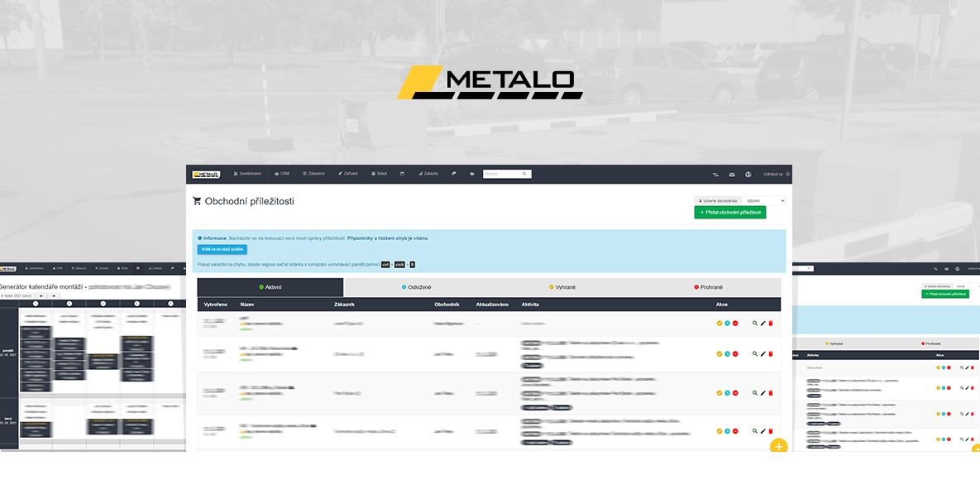Mark third opportunity row as lost (red minus)
This screenshot has height=480, width=980.
pos(735,393)
